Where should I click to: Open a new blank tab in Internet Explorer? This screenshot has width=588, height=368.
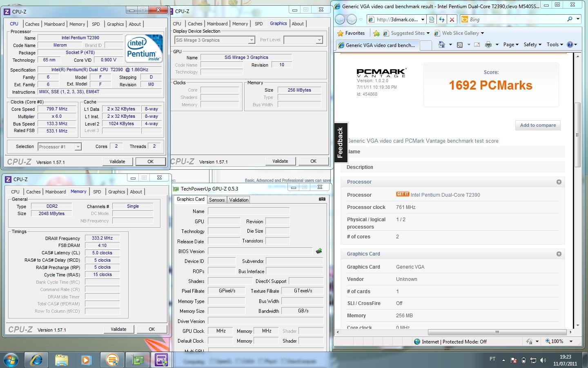coord(425,45)
